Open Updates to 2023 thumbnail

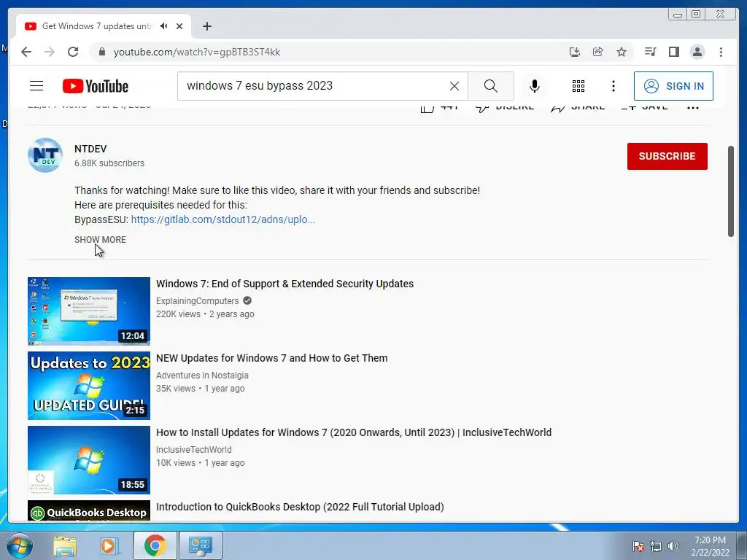coord(88,385)
